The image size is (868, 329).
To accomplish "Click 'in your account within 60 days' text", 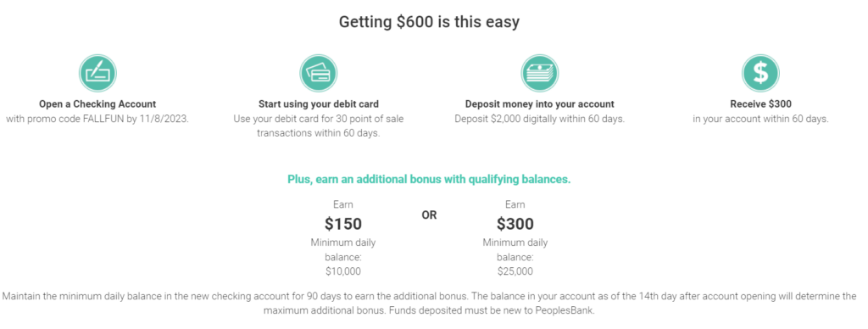I will 760,119.
